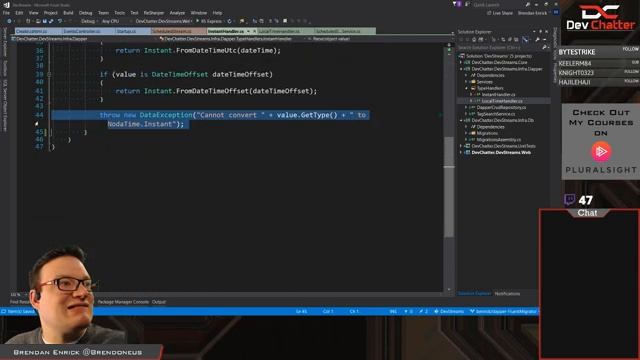Switch to Notifications bottom tab

pos(507,293)
